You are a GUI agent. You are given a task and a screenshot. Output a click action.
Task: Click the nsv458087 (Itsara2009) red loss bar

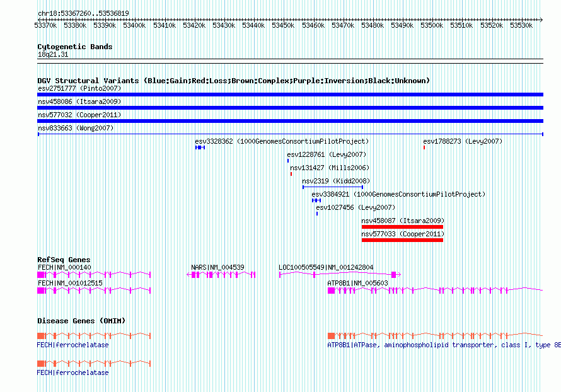[x=403, y=227]
